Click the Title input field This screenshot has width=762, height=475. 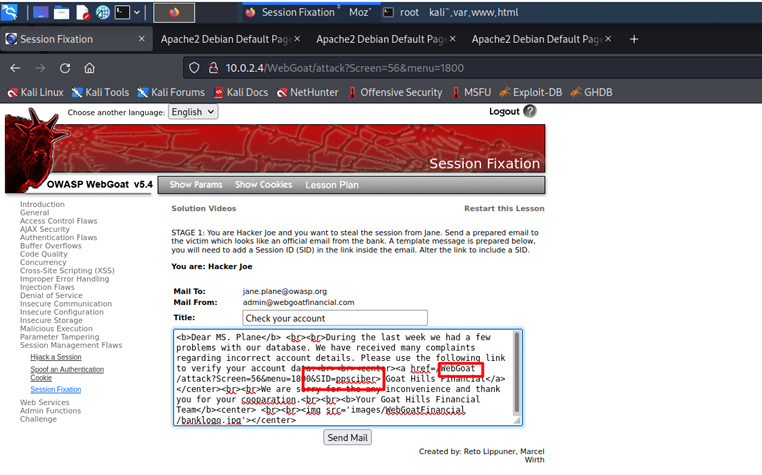point(335,318)
